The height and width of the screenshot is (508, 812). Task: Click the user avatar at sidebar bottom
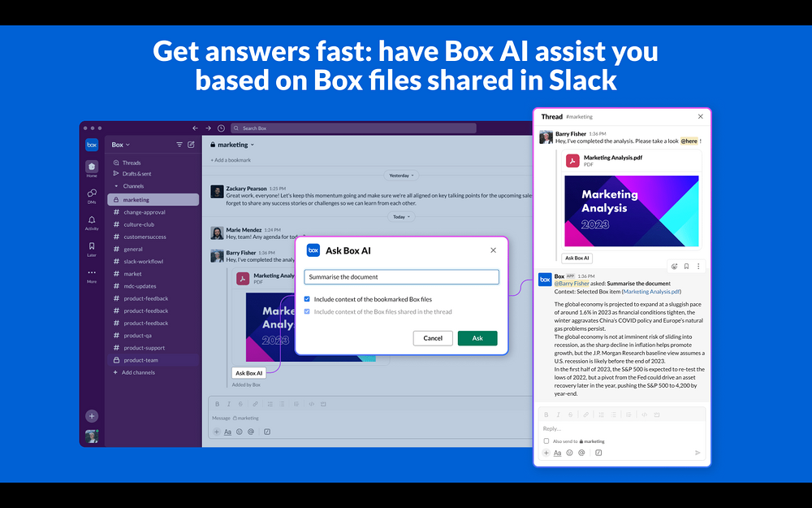(92, 436)
